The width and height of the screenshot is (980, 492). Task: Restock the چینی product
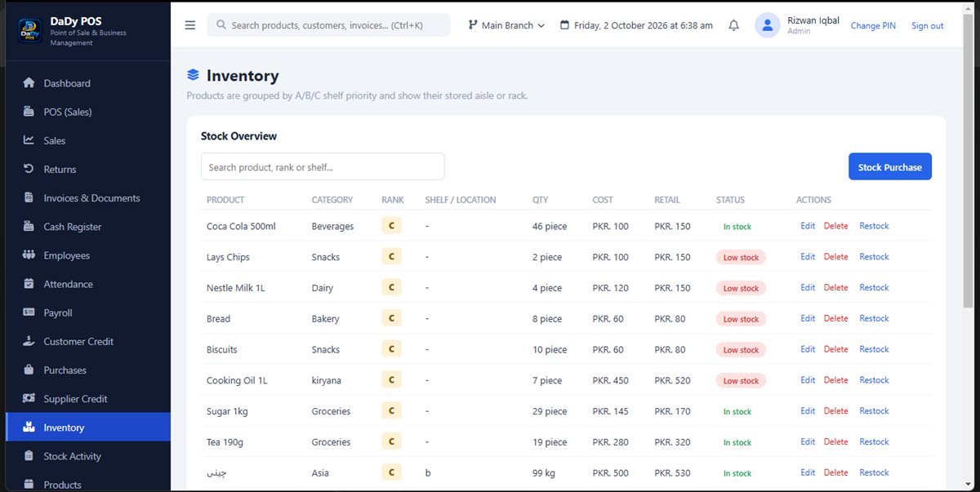click(874, 472)
